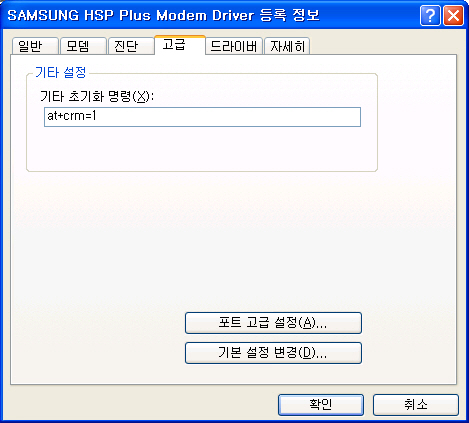Focus the 기타 초기화 명령 input field

(x=202, y=117)
